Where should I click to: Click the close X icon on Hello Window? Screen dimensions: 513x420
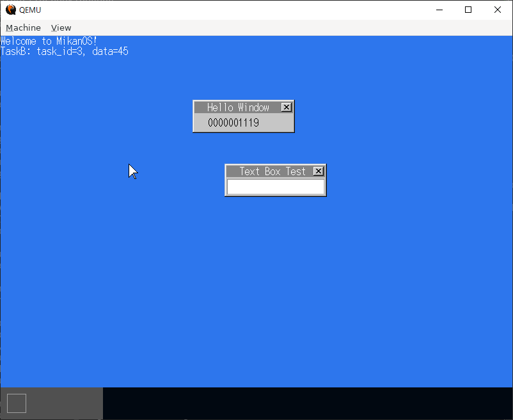pos(286,107)
